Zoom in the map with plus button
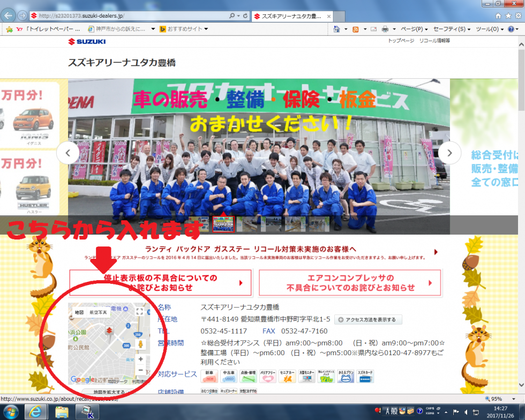Image resolution: width=525 pixels, height=420 pixels. point(141,359)
